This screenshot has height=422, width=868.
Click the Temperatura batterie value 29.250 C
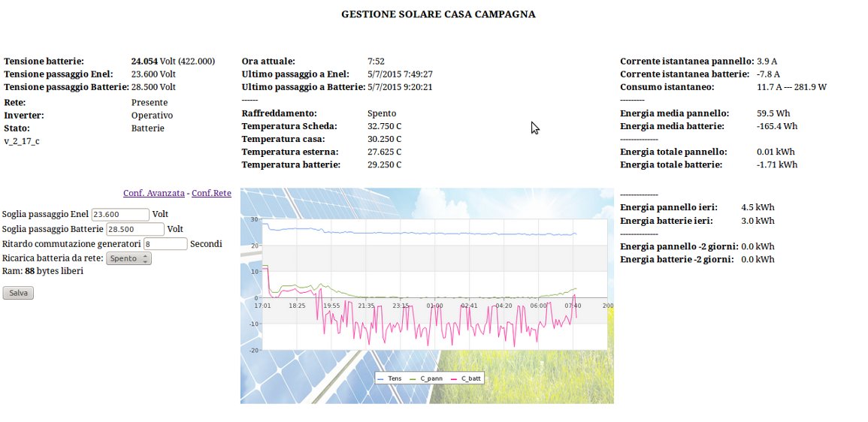(385, 164)
